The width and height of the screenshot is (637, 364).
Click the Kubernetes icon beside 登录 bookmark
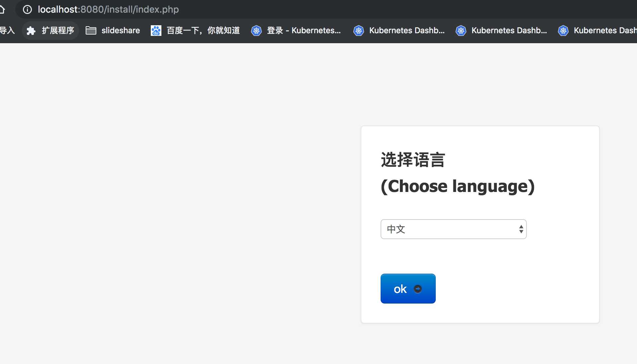pyautogui.click(x=256, y=31)
